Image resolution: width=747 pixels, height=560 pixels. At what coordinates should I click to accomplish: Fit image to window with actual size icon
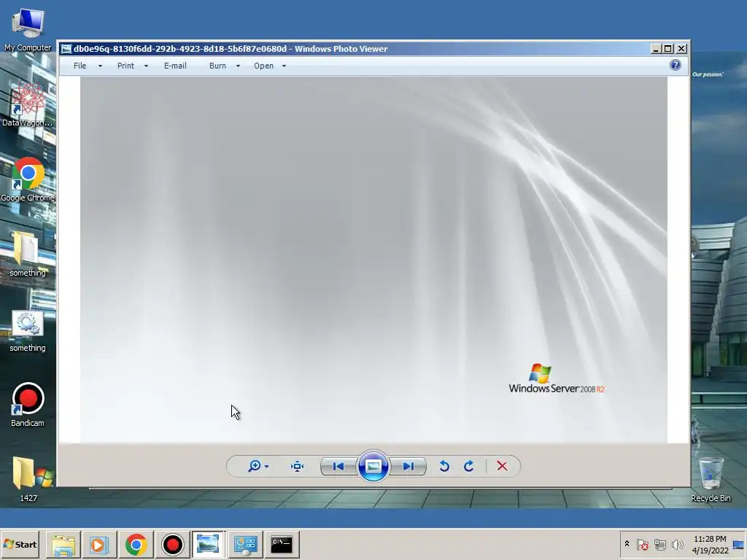(298, 466)
